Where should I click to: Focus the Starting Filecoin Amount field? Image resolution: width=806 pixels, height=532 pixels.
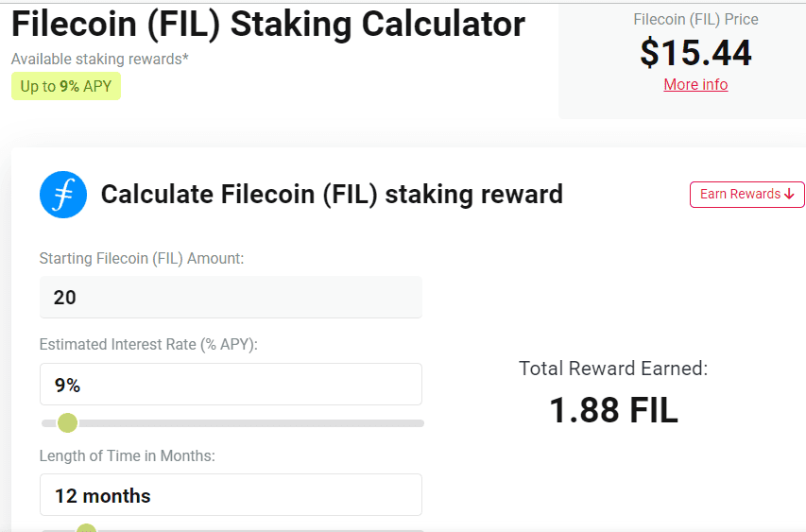231,297
